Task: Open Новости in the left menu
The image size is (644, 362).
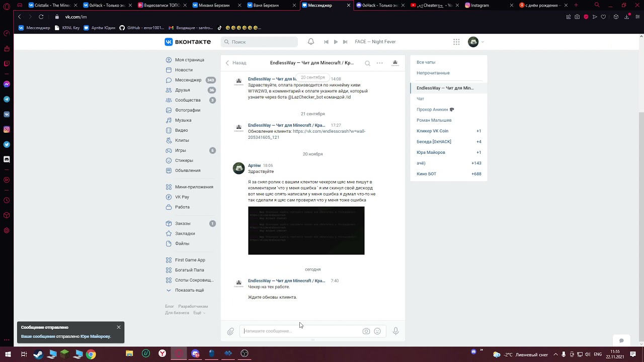Action: [184, 70]
